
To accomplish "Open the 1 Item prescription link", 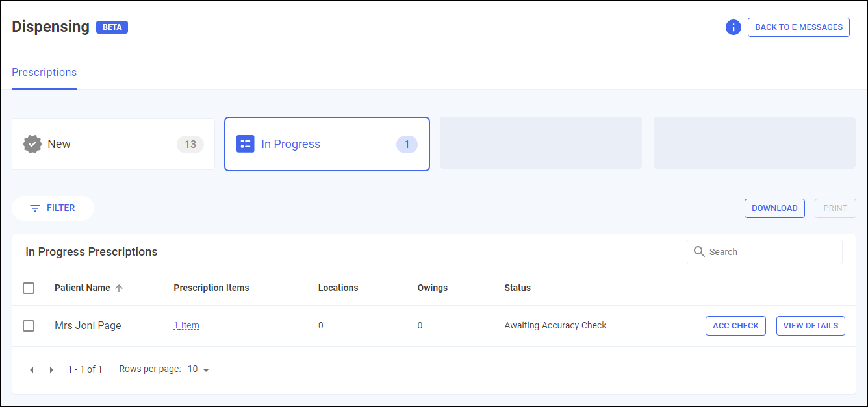I will [x=186, y=326].
